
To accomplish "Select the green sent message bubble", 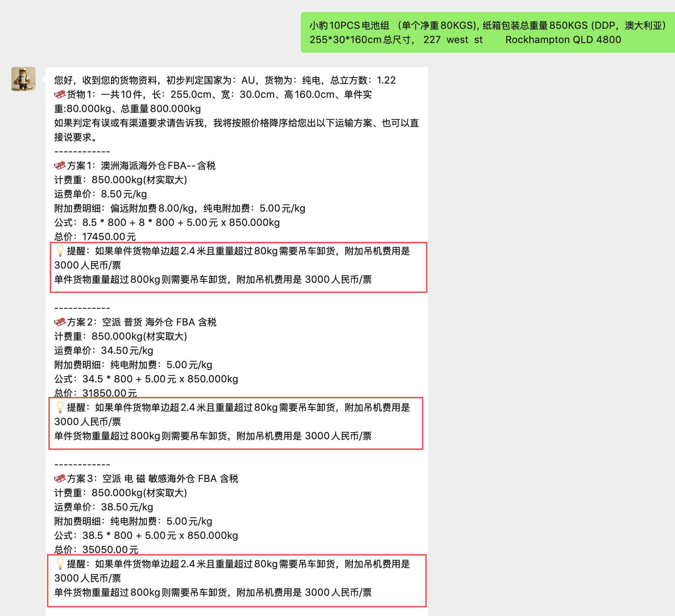I will [487, 33].
